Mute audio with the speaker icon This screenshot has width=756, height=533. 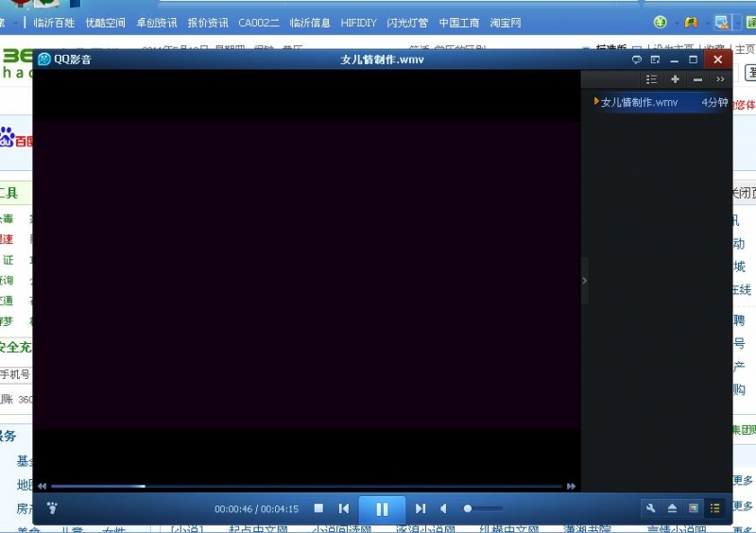[x=443, y=508]
